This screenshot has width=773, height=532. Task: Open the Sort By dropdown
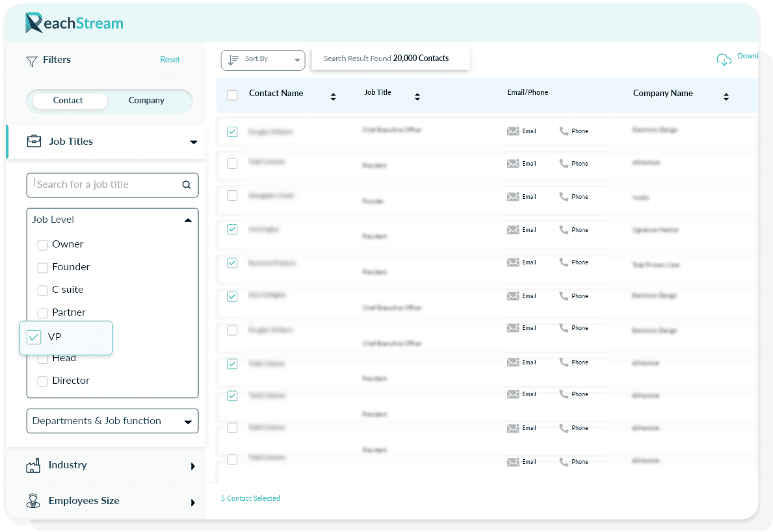pos(263,60)
